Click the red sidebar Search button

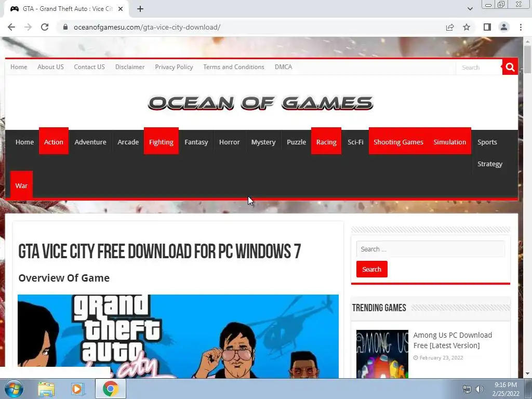click(372, 269)
